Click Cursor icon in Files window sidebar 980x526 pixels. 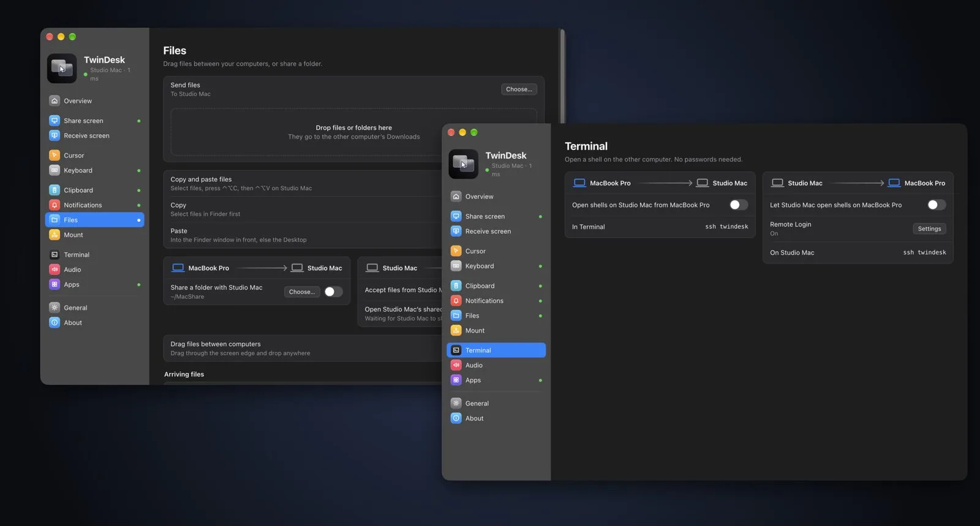tap(55, 156)
